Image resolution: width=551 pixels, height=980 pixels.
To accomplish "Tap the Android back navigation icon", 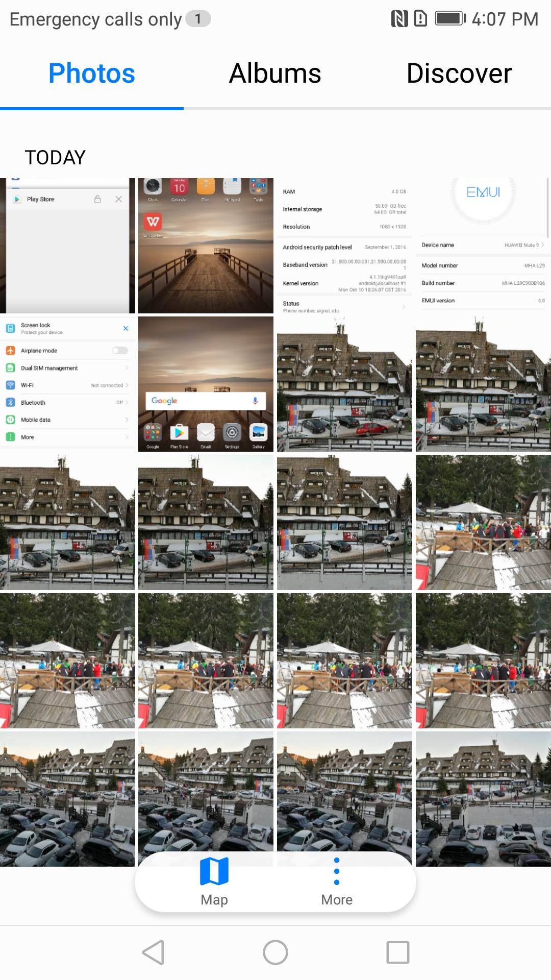I will point(153,952).
